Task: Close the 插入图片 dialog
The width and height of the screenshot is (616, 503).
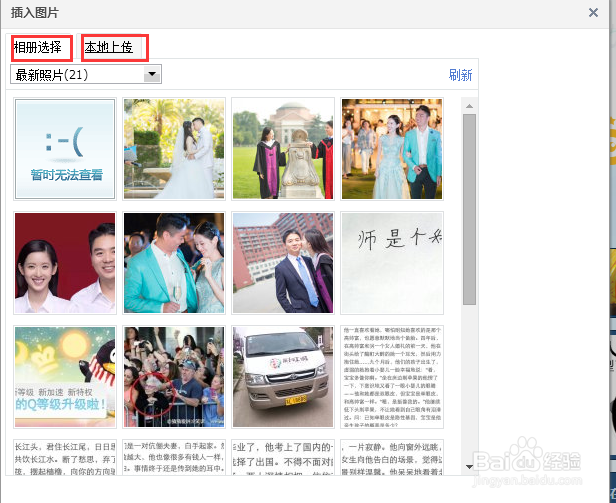Action: [593, 13]
